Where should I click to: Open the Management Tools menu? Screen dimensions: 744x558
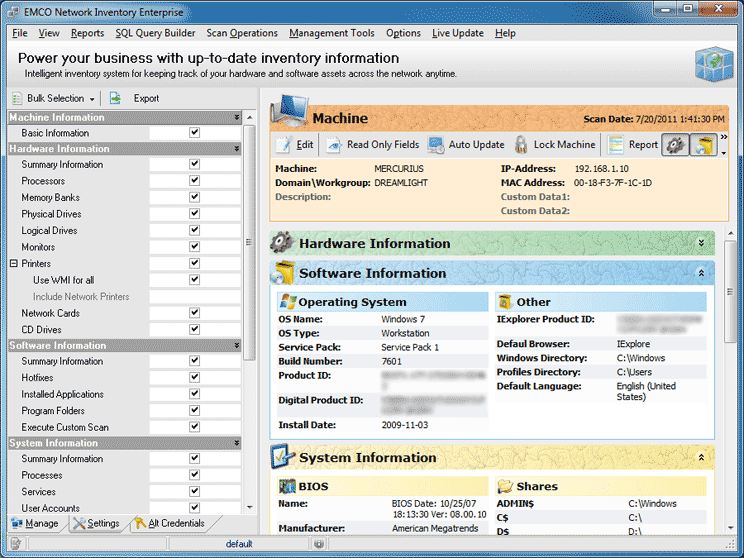pyautogui.click(x=332, y=33)
